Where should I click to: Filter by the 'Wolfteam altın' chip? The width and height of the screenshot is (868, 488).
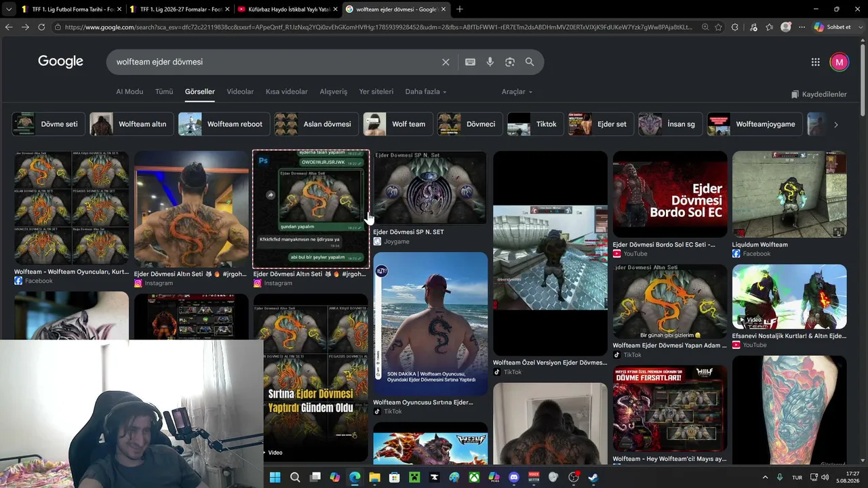(x=131, y=124)
